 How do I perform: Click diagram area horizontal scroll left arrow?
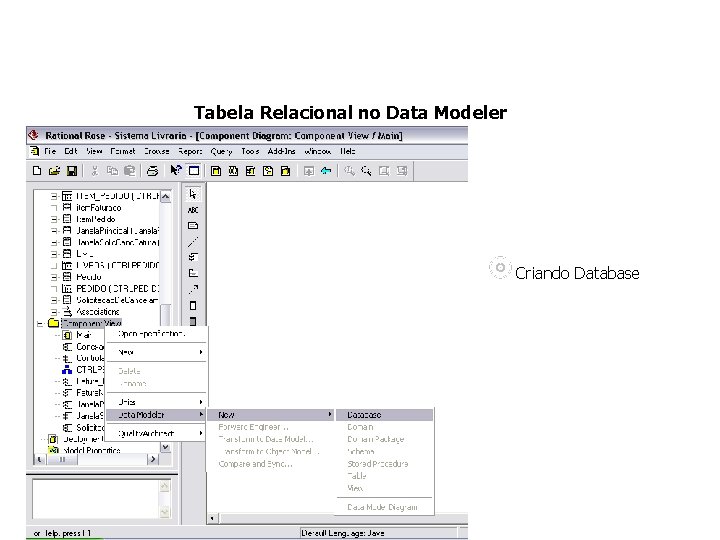pos(212,518)
